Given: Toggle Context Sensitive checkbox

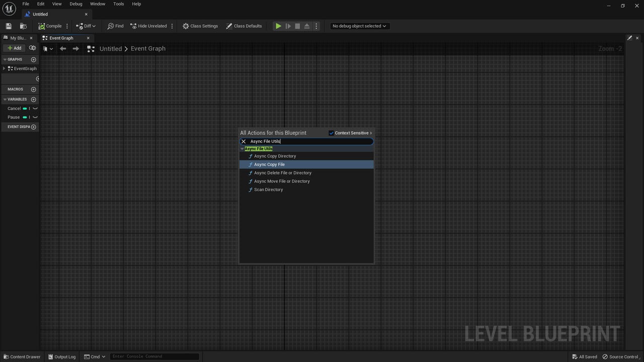Looking at the screenshot, I should [331, 133].
